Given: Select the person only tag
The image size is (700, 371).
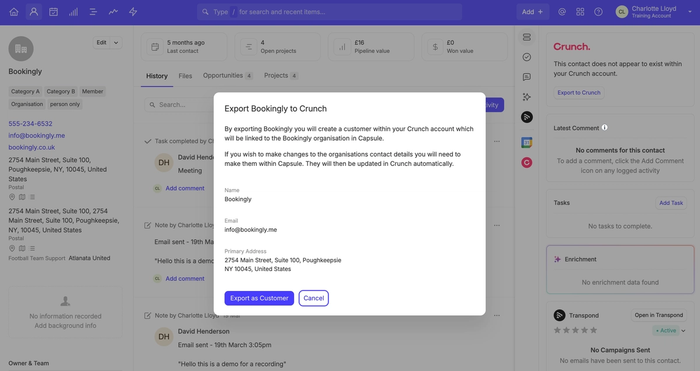Looking at the screenshot, I should pyautogui.click(x=65, y=104).
